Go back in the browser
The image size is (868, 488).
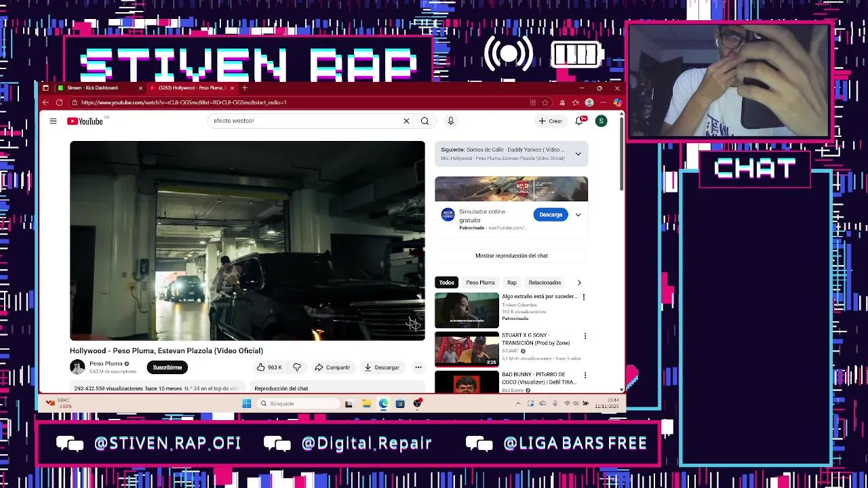(45, 102)
